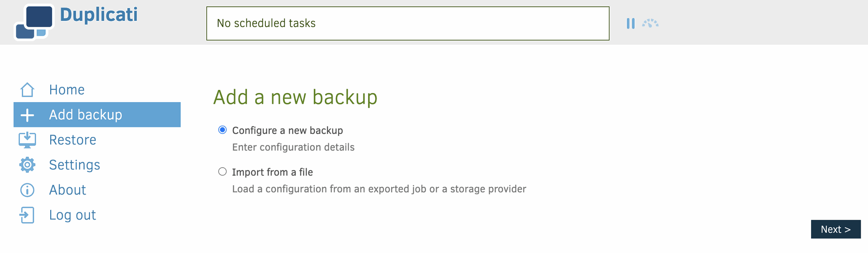Click the Import from a file label
This screenshot has height=253, width=868.
pyautogui.click(x=273, y=172)
